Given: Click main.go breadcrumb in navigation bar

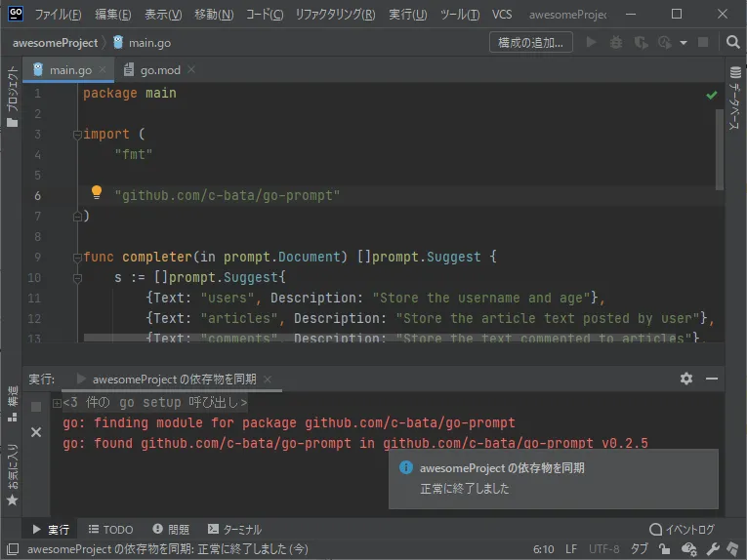Looking at the screenshot, I should (x=142, y=43).
